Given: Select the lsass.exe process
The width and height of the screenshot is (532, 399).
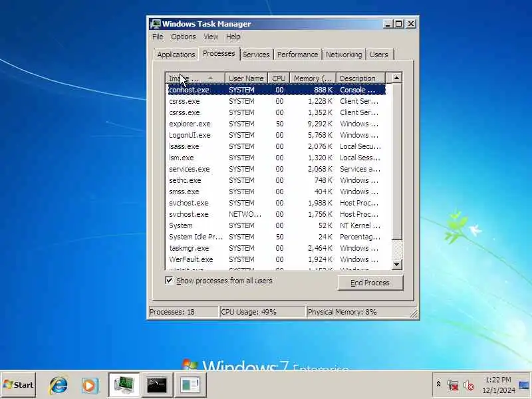Looking at the screenshot, I should click(x=277, y=146).
